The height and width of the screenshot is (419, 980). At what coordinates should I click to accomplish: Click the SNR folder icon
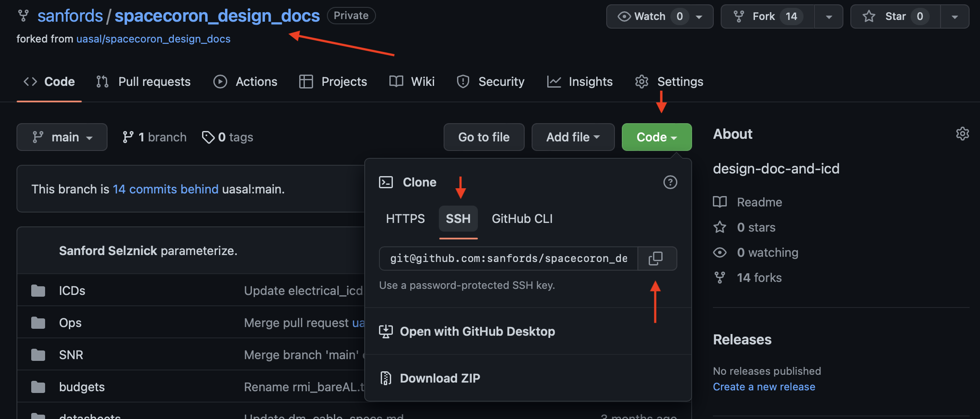[x=38, y=355]
